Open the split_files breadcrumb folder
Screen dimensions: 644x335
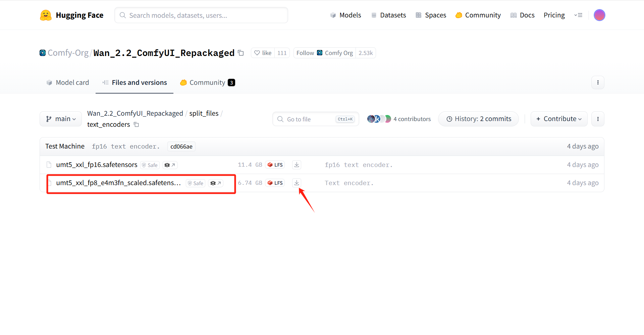click(x=204, y=113)
